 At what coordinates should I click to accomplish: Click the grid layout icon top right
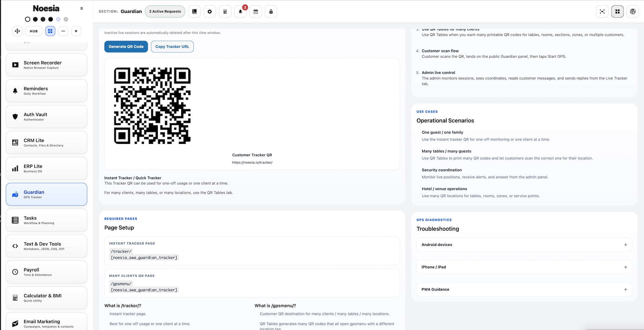[x=617, y=12]
